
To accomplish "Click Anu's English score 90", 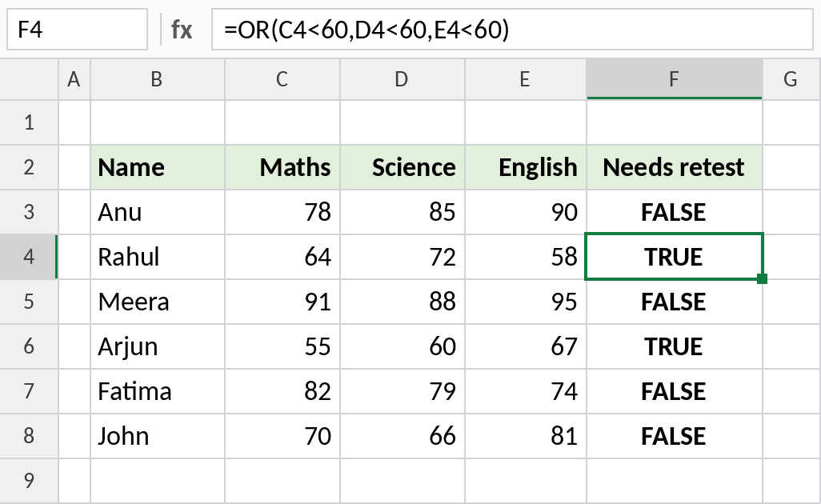I will click(x=526, y=212).
